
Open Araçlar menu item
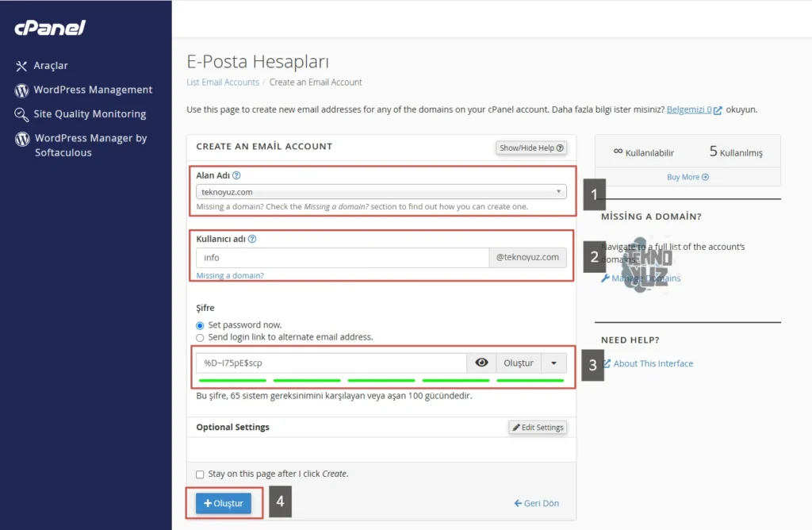point(51,66)
